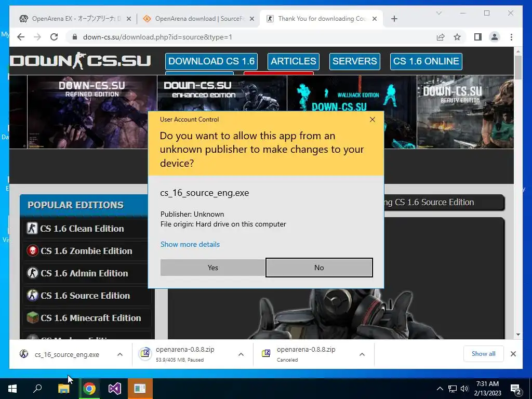The width and height of the screenshot is (532, 399).
Task: Close the OpenArena download SourceForge tab
Action: 252,19
